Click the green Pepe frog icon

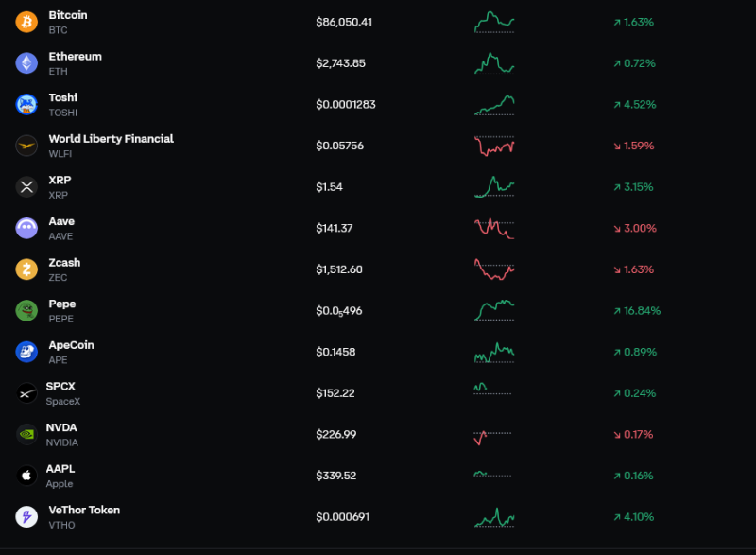[26, 310]
